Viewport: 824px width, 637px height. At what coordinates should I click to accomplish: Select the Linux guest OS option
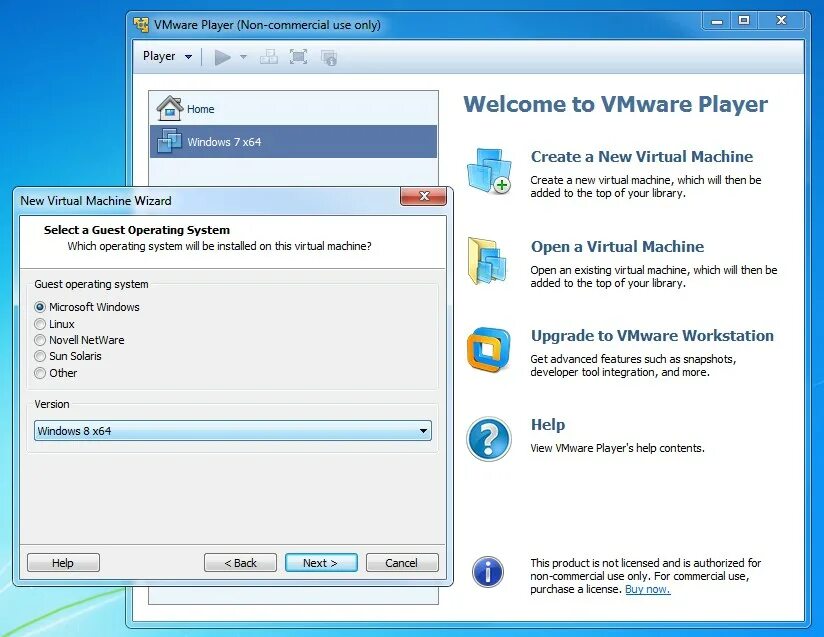[40, 324]
